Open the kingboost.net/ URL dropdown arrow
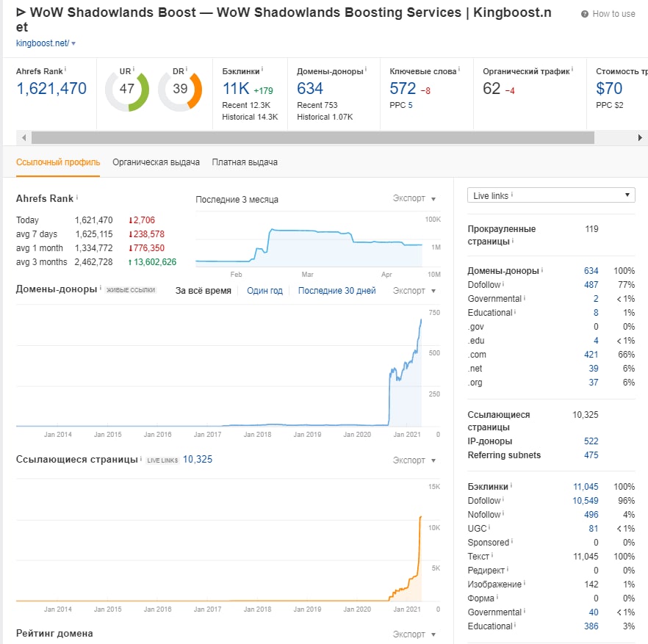 (x=73, y=43)
